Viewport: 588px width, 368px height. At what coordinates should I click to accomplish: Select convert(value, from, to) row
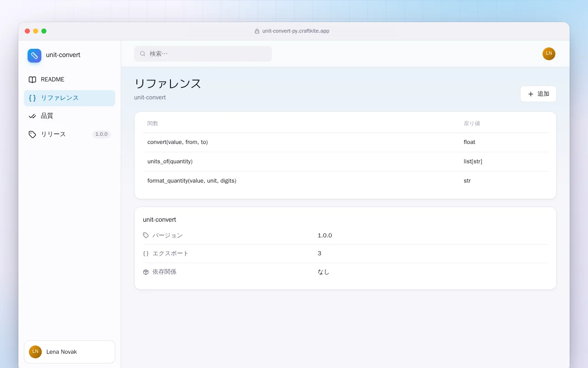pos(345,142)
